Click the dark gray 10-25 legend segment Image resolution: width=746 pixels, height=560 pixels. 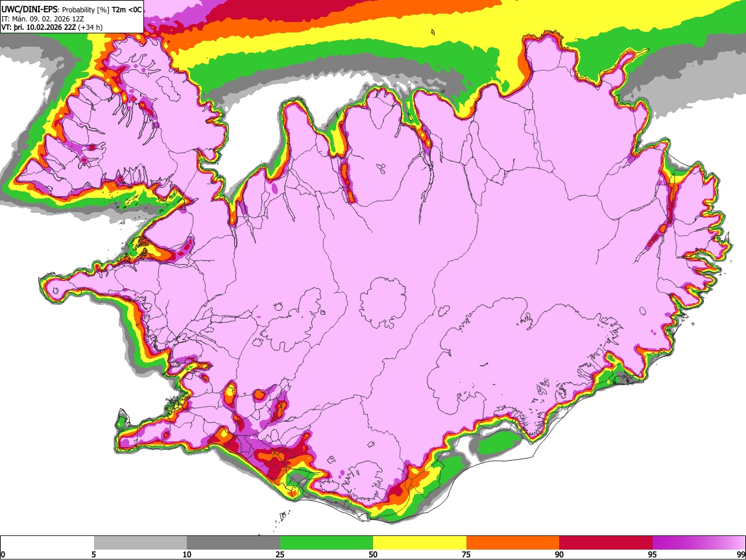point(234,542)
